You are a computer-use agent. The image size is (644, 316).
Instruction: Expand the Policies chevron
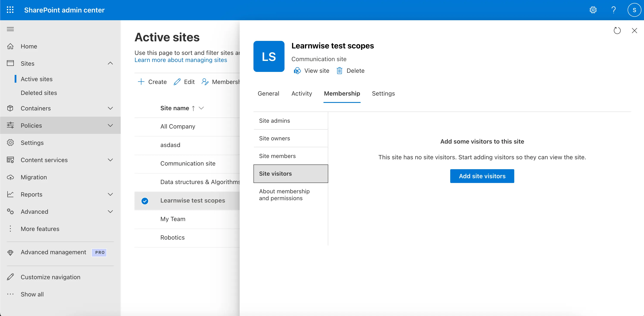(x=110, y=125)
